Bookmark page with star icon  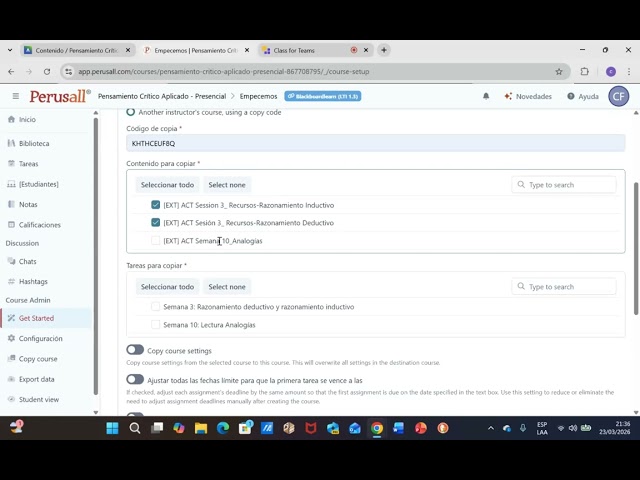click(x=559, y=71)
